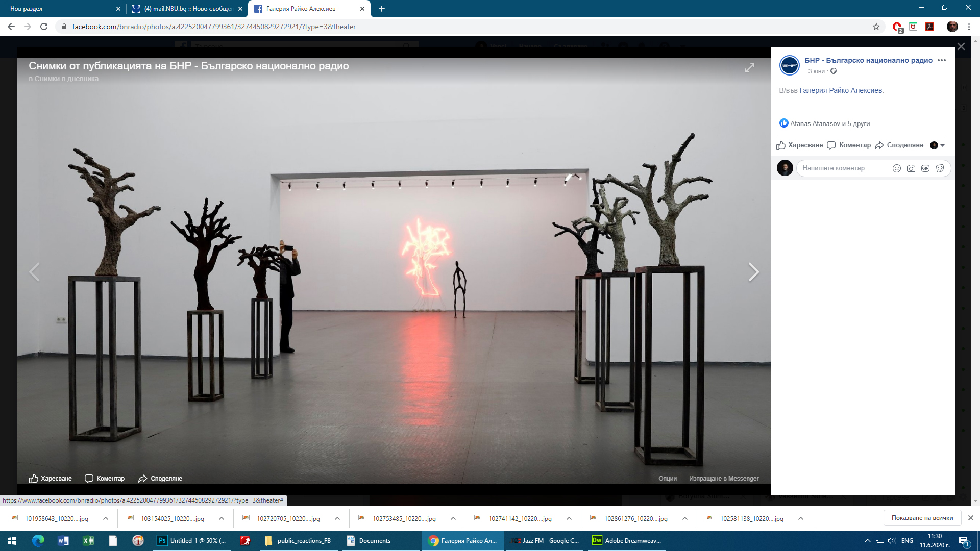The width and height of the screenshot is (980, 551).
Task: Open the Windows Start menu
Action: 12,541
